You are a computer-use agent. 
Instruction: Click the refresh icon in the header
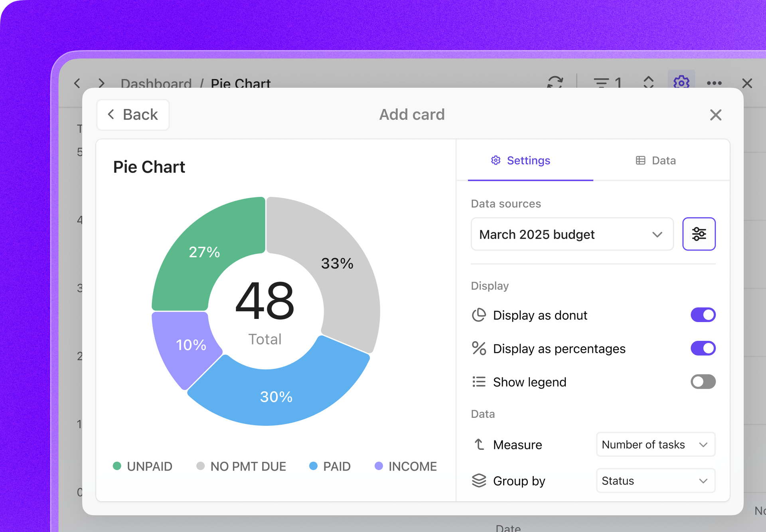(x=555, y=82)
